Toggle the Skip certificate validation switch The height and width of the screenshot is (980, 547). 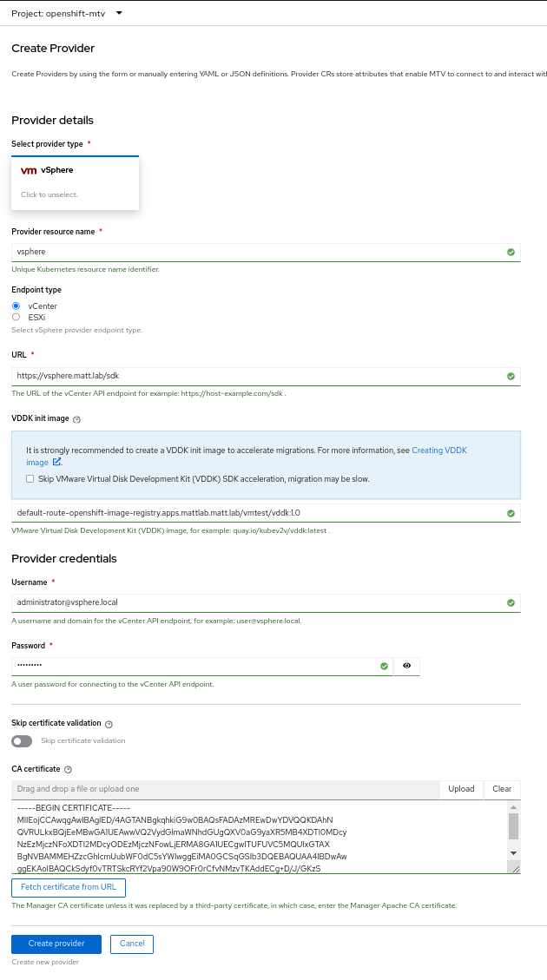22,741
